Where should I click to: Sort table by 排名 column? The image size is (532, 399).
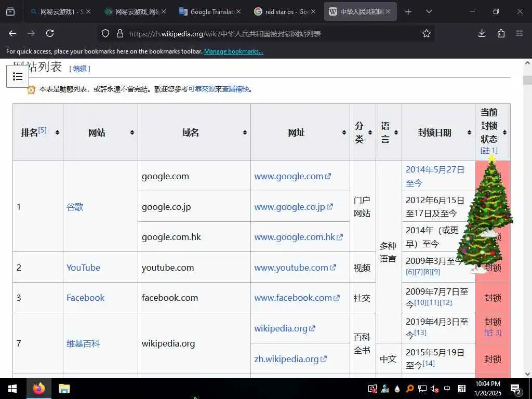point(57,132)
